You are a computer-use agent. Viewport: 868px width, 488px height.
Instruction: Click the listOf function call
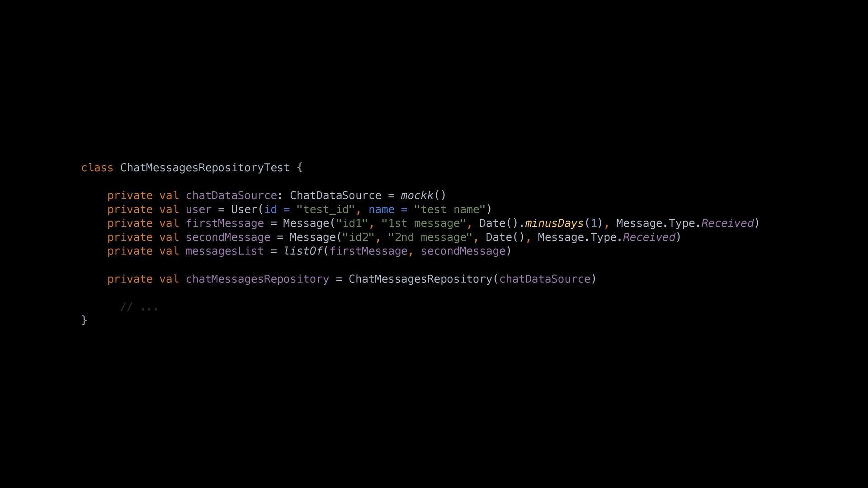click(x=303, y=251)
